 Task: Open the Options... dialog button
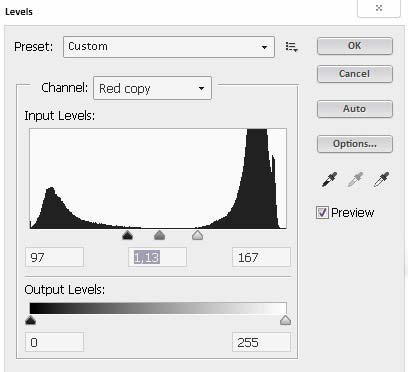coord(355,144)
